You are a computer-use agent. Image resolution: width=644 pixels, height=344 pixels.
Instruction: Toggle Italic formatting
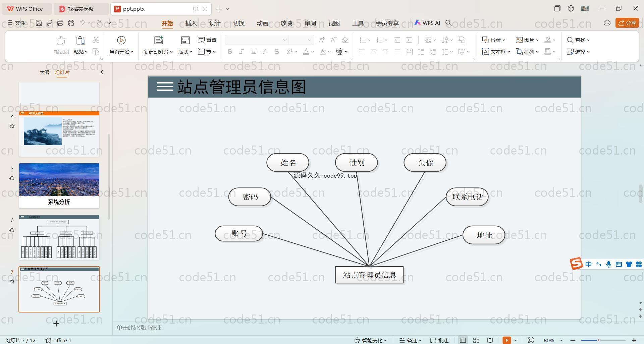[241, 52]
